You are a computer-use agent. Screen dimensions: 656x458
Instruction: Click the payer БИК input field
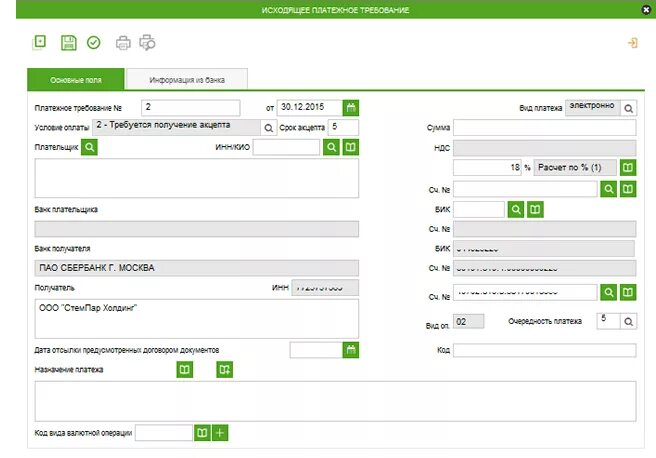coord(479,209)
